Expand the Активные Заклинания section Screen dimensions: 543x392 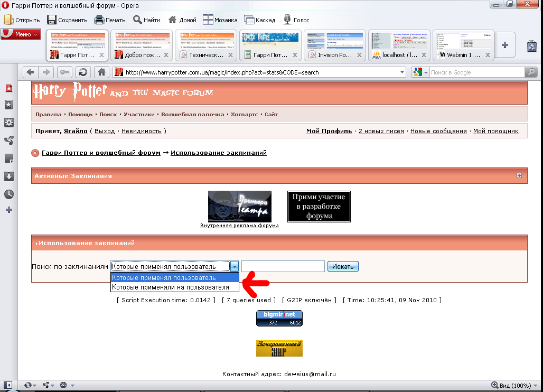[x=519, y=176]
